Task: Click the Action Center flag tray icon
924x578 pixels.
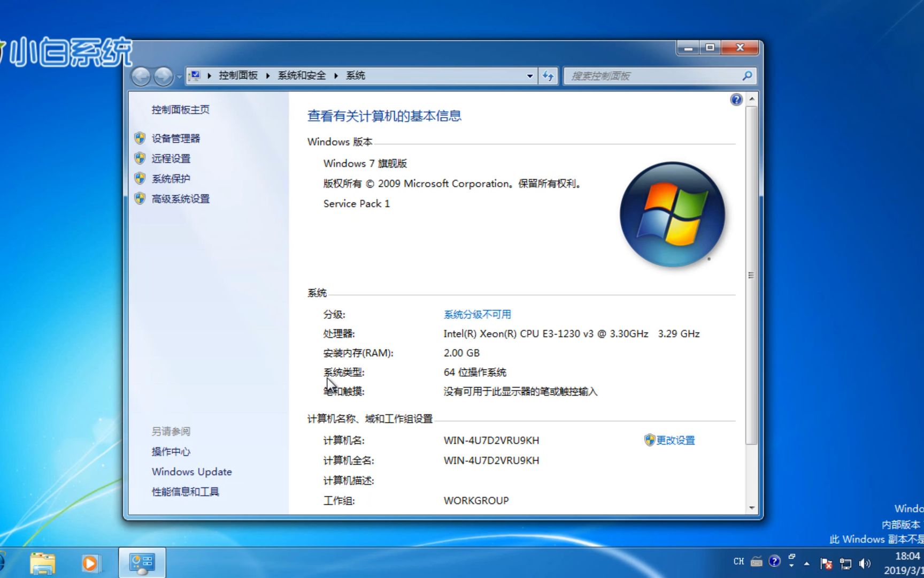Action: point(826,563)
